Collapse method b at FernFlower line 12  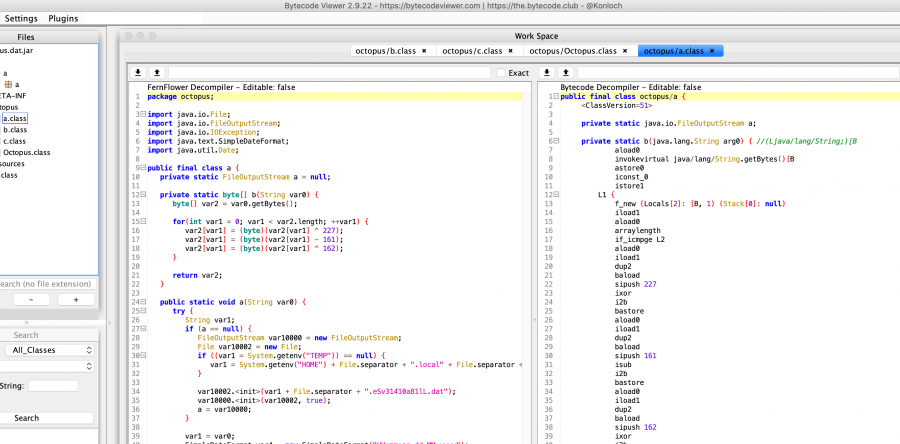pyautogui.click(x=143, y=194)
